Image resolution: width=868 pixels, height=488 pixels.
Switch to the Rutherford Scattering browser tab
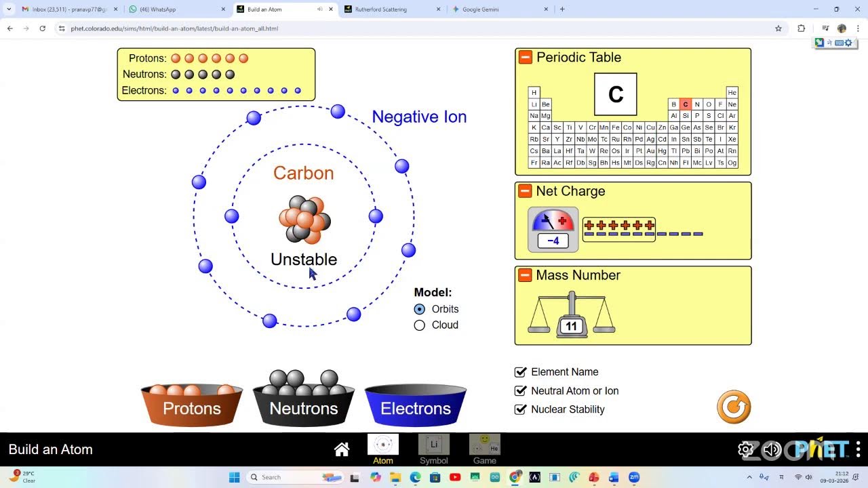(392, 9)
